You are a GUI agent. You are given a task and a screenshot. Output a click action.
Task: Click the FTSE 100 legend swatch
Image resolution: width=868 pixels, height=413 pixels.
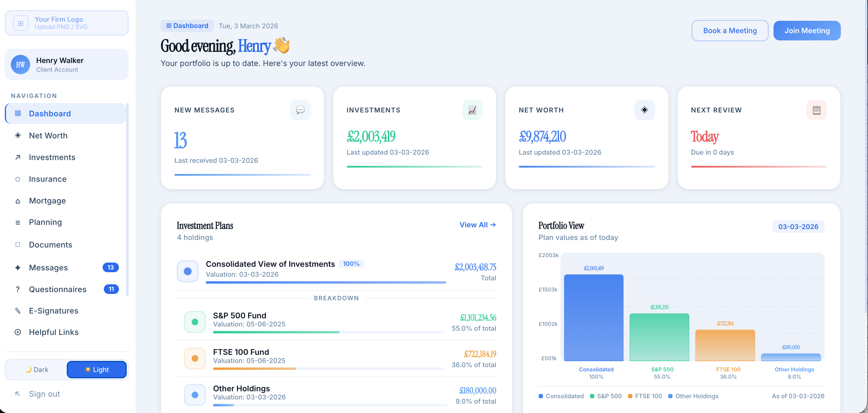630,396
